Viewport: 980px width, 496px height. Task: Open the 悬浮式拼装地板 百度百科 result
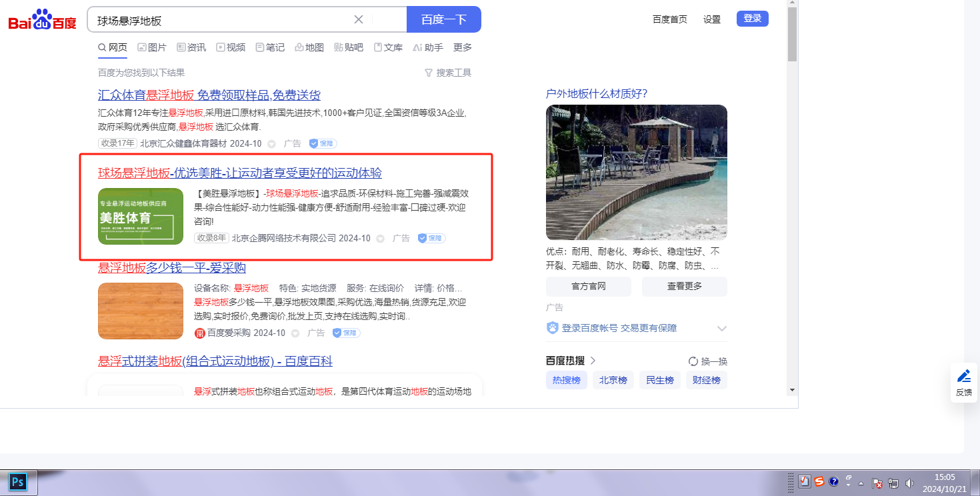tap(215, 361)
